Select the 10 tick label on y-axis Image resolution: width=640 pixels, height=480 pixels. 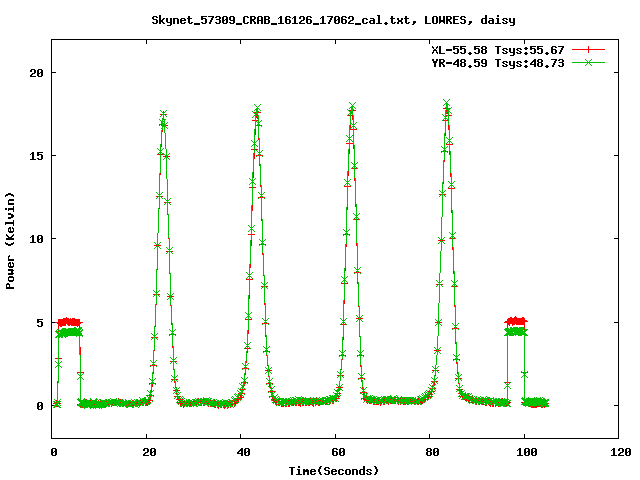pos(35,239)
